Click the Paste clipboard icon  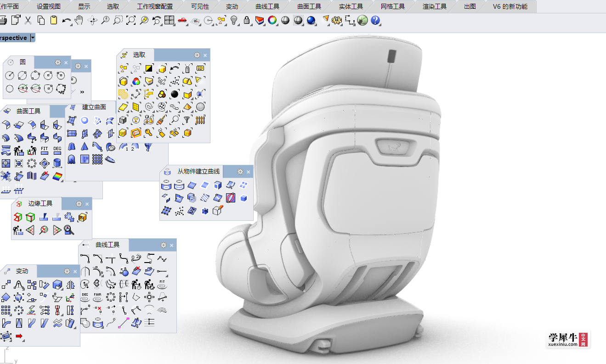click(54, 20)
